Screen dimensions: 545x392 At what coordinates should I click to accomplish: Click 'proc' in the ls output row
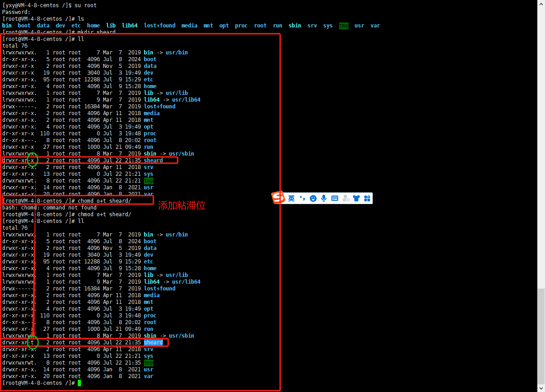click(x=241, y=26)
